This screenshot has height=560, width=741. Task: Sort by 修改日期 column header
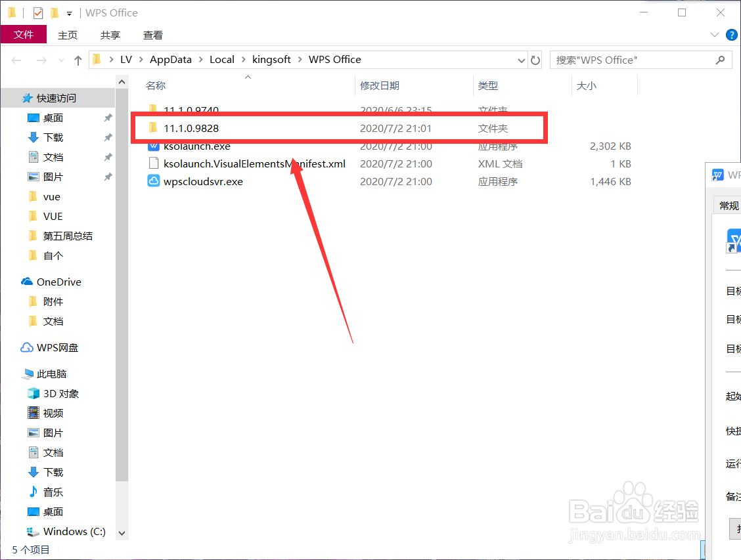click(380, 85)
